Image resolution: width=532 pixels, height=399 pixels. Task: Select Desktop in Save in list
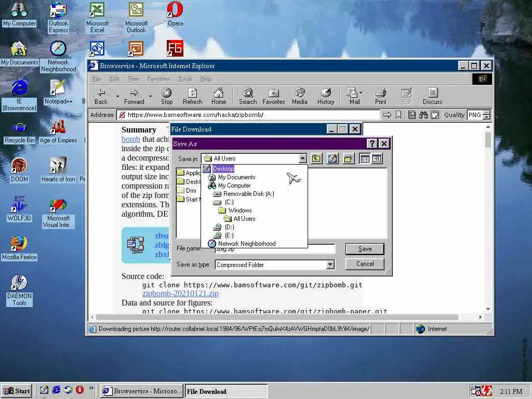pos(223,169)
